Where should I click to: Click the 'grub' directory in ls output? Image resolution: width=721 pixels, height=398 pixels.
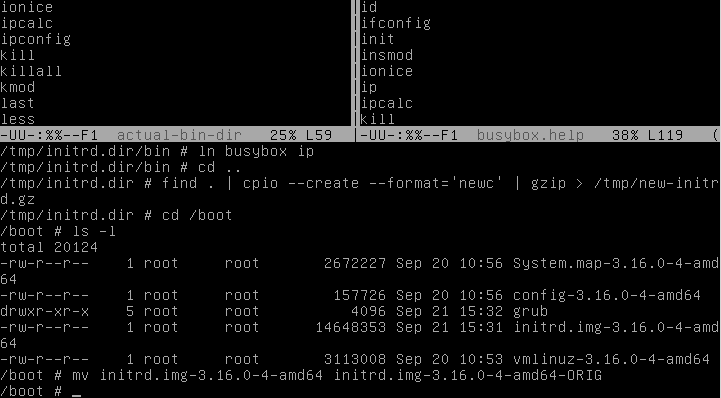coord(530,312)
